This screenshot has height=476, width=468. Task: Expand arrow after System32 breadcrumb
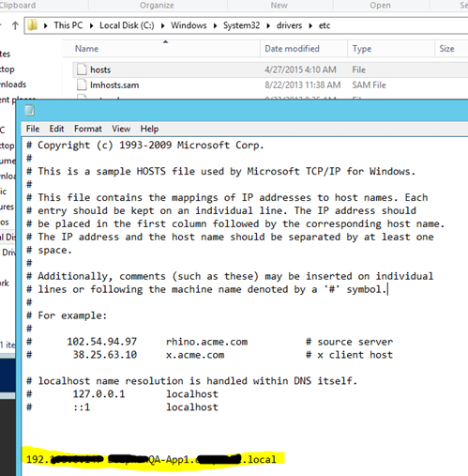coord(268,25)
